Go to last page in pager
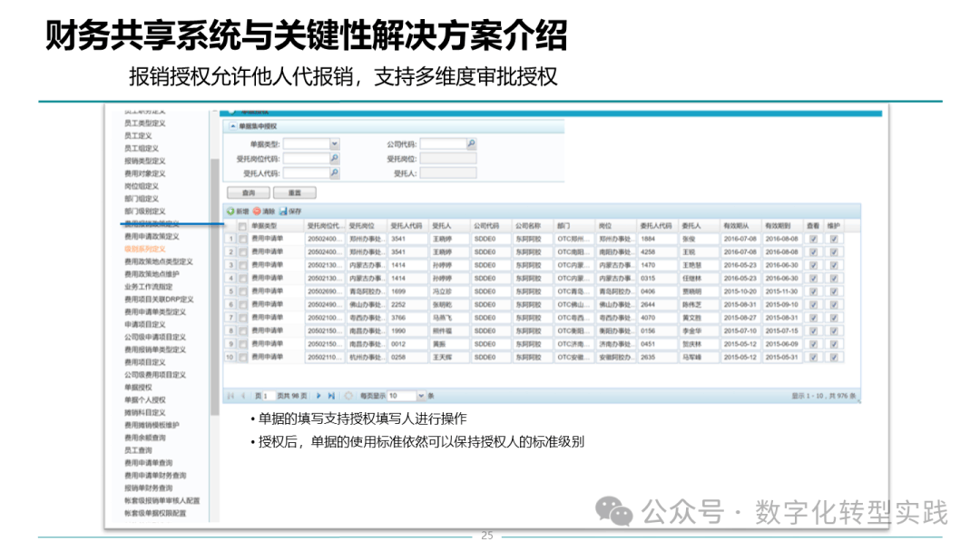 pos(331,396)
